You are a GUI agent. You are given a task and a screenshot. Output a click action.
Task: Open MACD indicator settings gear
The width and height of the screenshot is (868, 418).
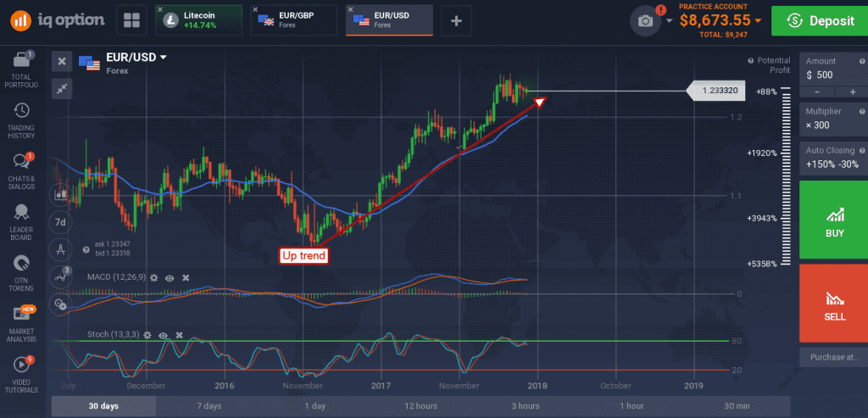[154, 277]
